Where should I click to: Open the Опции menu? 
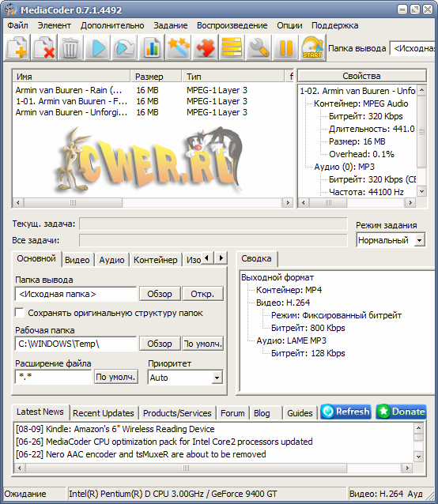point(289,25)
